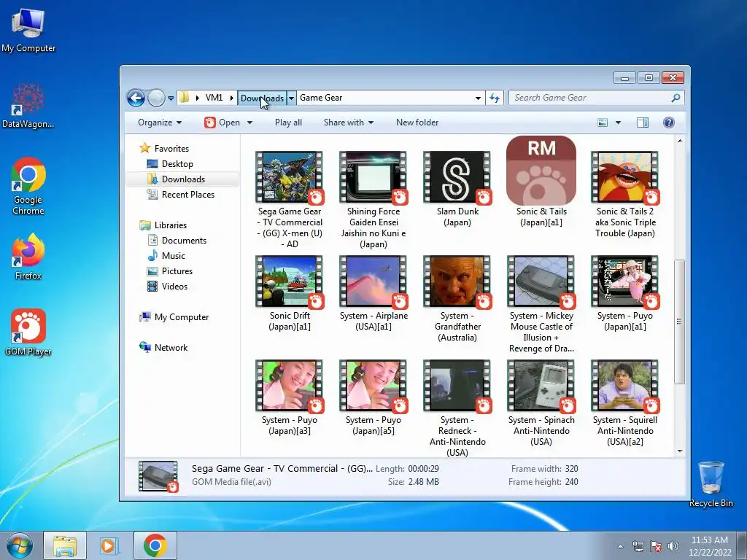The image size is (747, 560).
Task: Open the Documents library
Action: [184, 241]
